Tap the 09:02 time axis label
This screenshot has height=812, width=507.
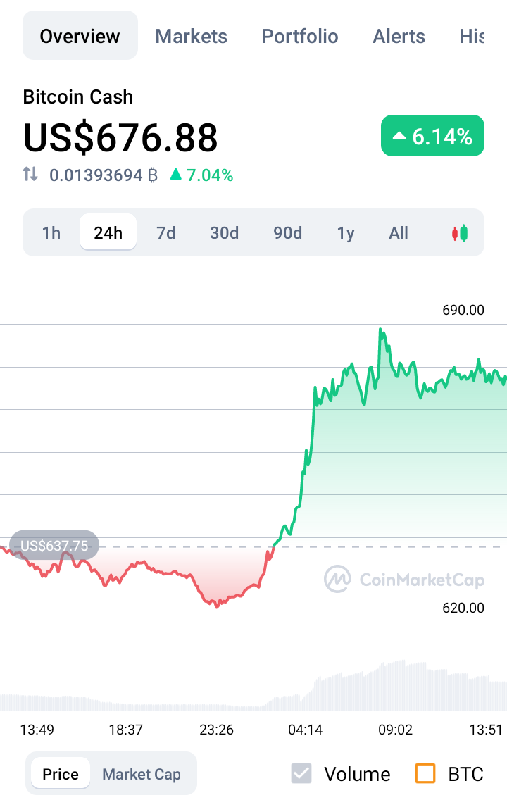pyautogui.click(x=395, y=730)
